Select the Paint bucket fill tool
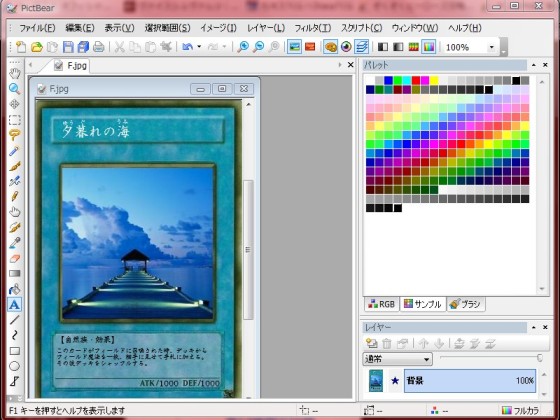The image size is (560, 420). tap(14, 289)
